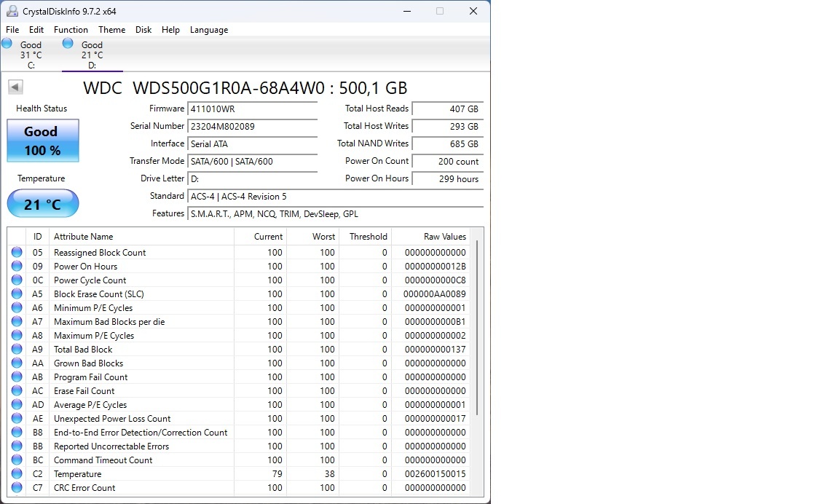The image size is (839, 504).
Task: Click the 21 °C temperature badge
Action: 42,204
